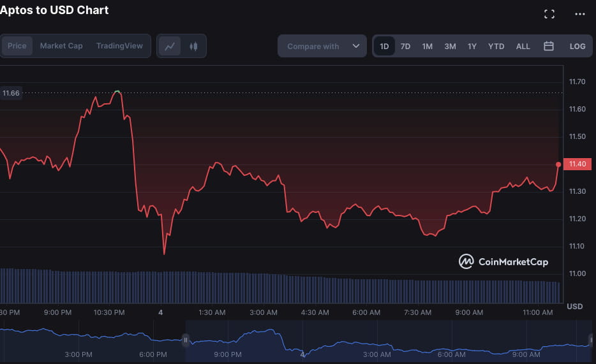Open fullscreen chart view icon
The width and height of the screenshot is (596, 364).
click(x=549, y=15)
